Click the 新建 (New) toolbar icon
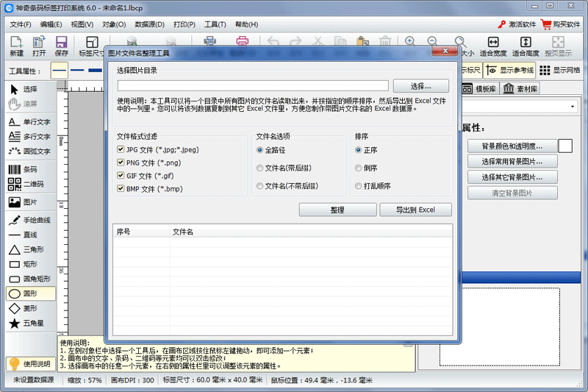This screenshot has width=588, height=392. pyautogui.click(x=17, y=46)
